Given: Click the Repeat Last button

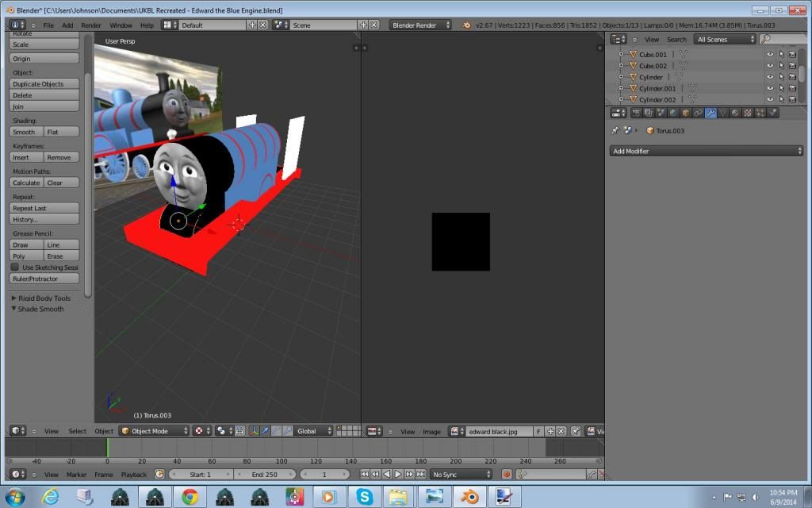Looking at the screenshot, I should click(44, 208).
